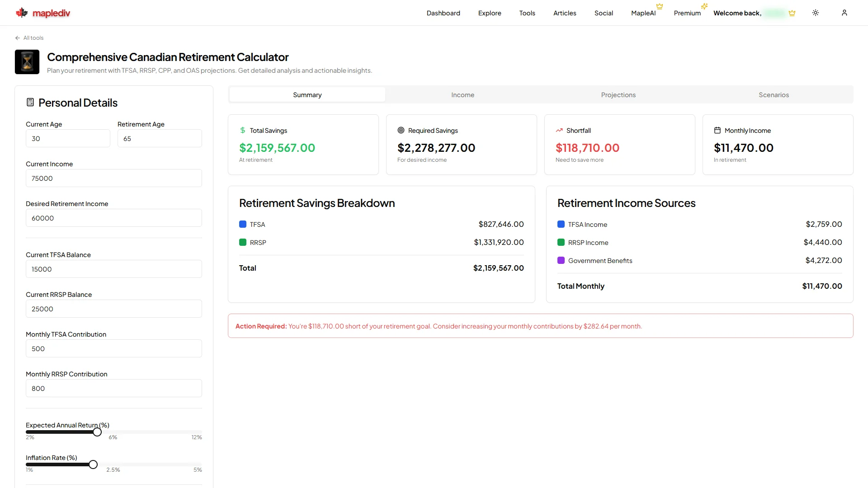Click the Current RRSP Balance field
The image size is (868, 488).
114,309
